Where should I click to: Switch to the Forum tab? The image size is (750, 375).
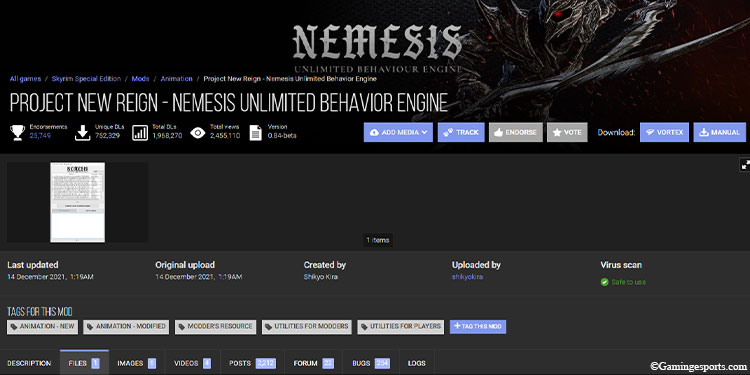314,364
